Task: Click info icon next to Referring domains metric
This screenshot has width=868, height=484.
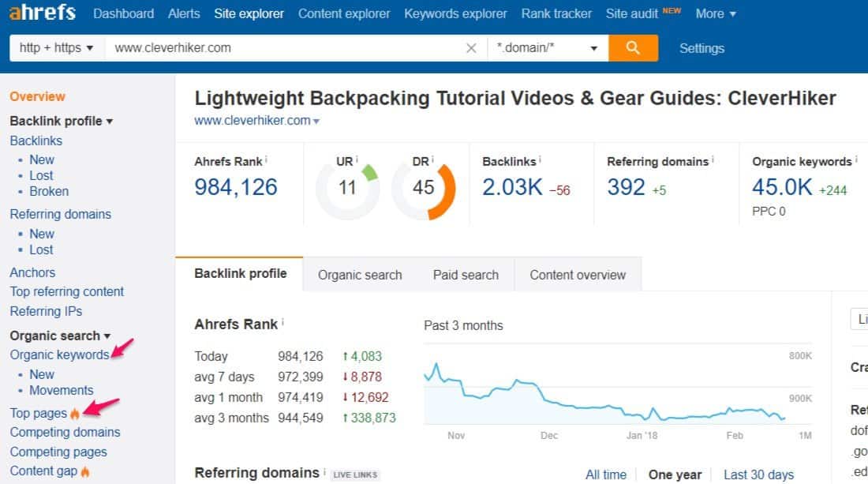Action: click(713, 159)
